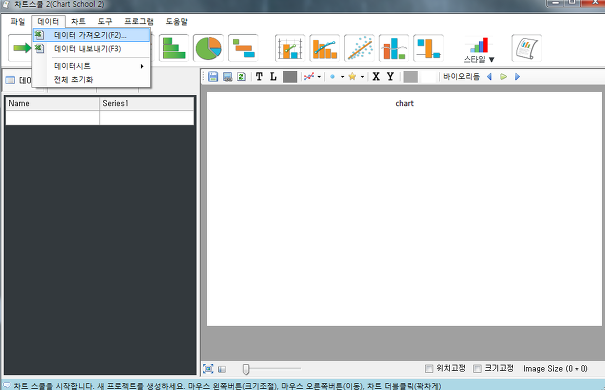605x390 pixels.
Task: Select the scatter plot chart type
Action: (x=359, y=48)
